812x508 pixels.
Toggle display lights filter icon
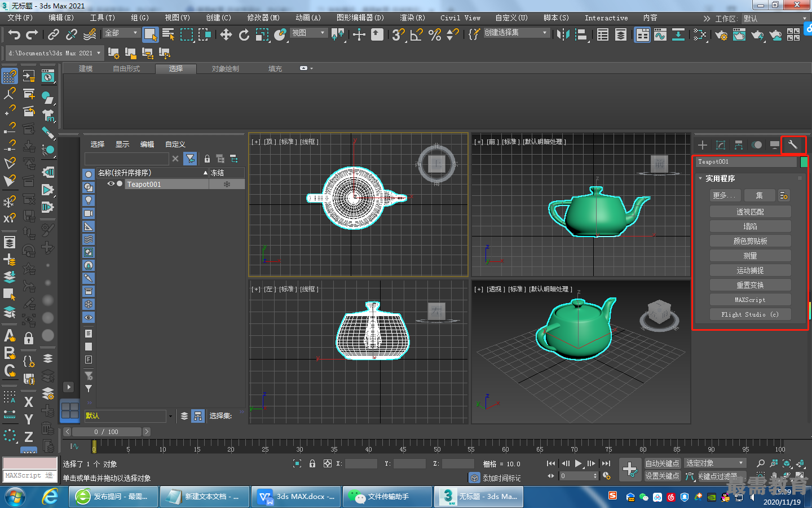pyautogui.click(x=89, y=200)
